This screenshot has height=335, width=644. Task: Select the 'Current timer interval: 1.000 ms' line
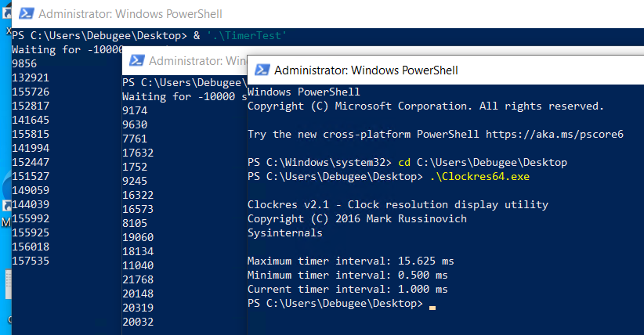(348, 289)
